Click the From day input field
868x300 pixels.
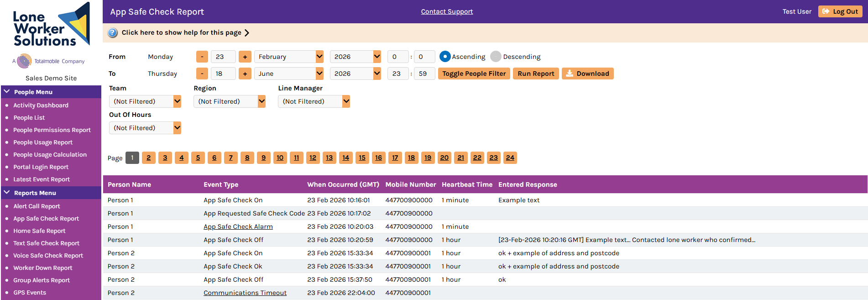(223, 57)
